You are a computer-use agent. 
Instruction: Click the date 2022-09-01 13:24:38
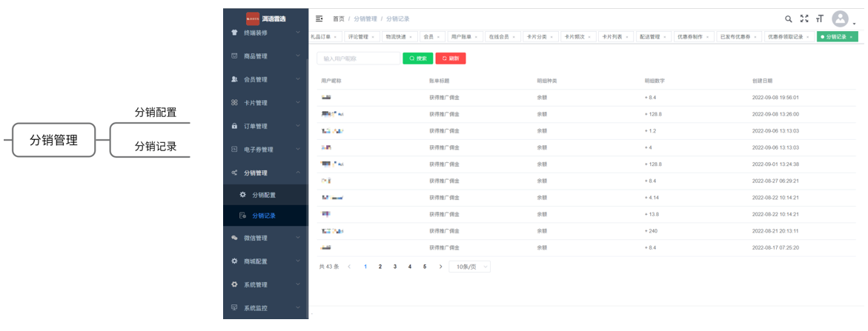(775, 164)
